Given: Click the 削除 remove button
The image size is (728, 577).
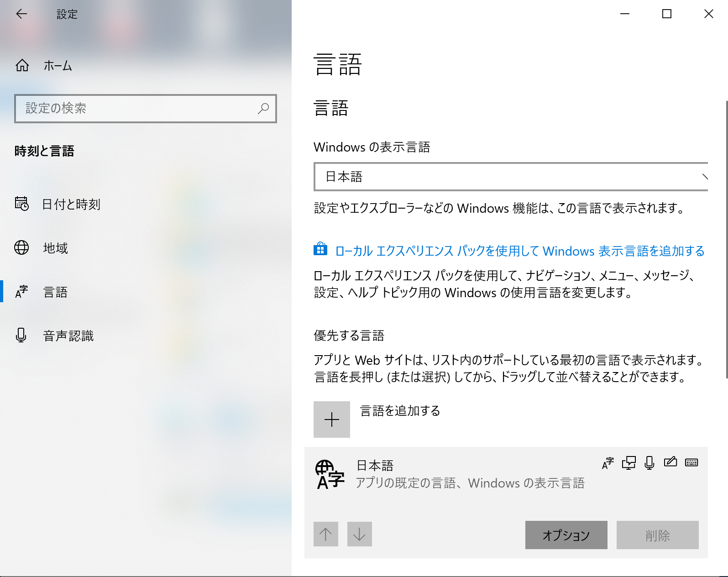Looking at the screenshot, I should pyautogui.click(x=658, y=535).
